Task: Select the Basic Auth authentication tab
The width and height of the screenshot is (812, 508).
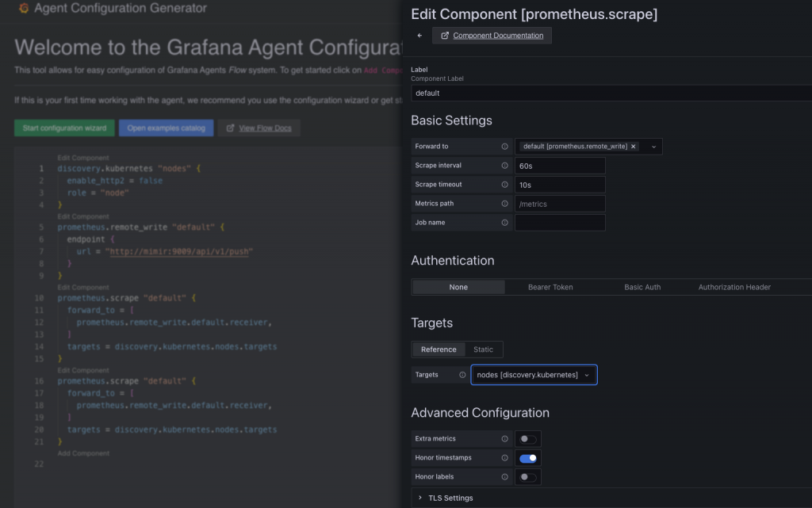Action: tap(642, 287)
